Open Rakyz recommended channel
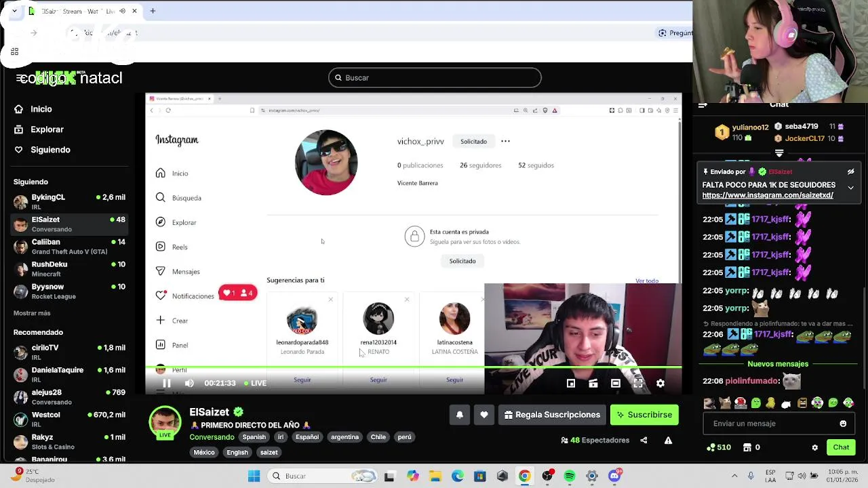868x488 pixels. pos(68,442)
